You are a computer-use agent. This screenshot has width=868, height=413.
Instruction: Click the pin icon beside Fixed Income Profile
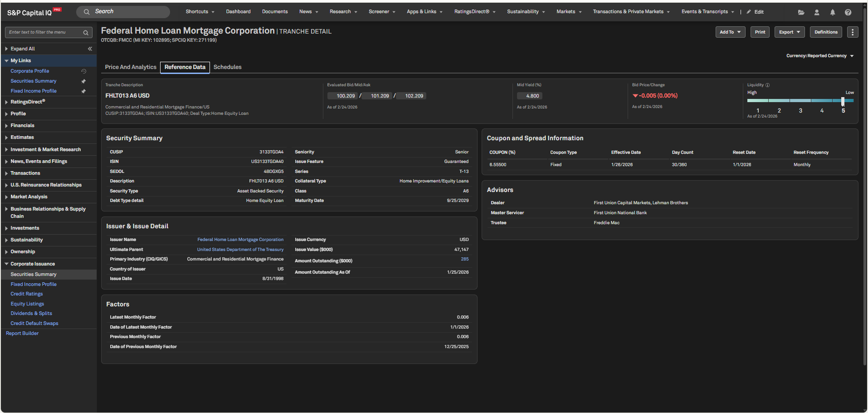coord(83,91)
